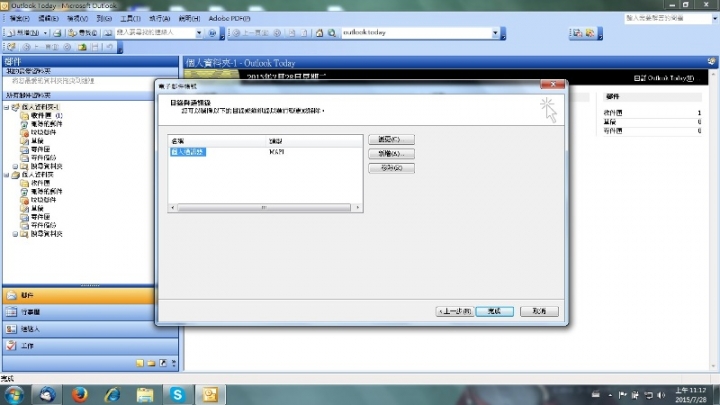Click the Search the Web globe icon

click(332, 33)
